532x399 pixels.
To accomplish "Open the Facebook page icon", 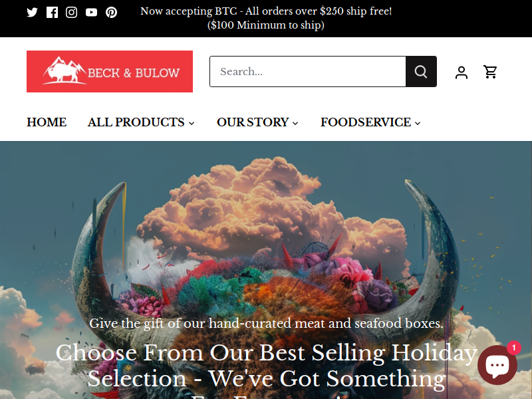I will click(52, 13).
